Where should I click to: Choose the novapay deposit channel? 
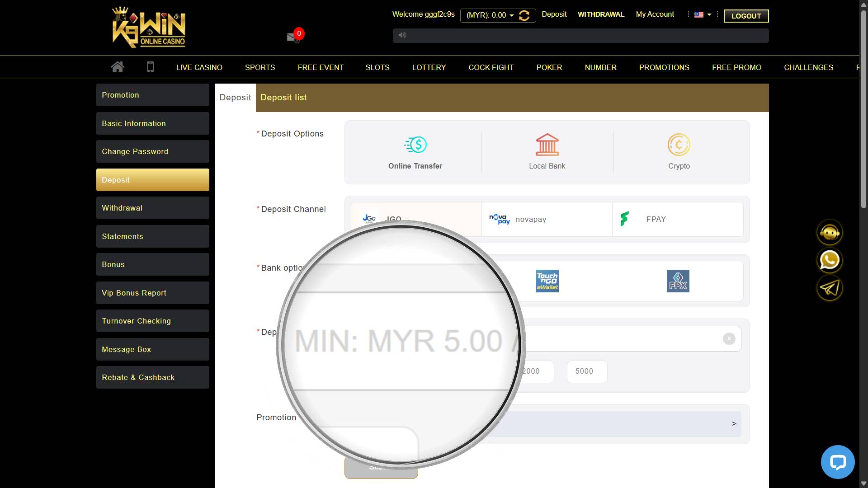point(547,219)
